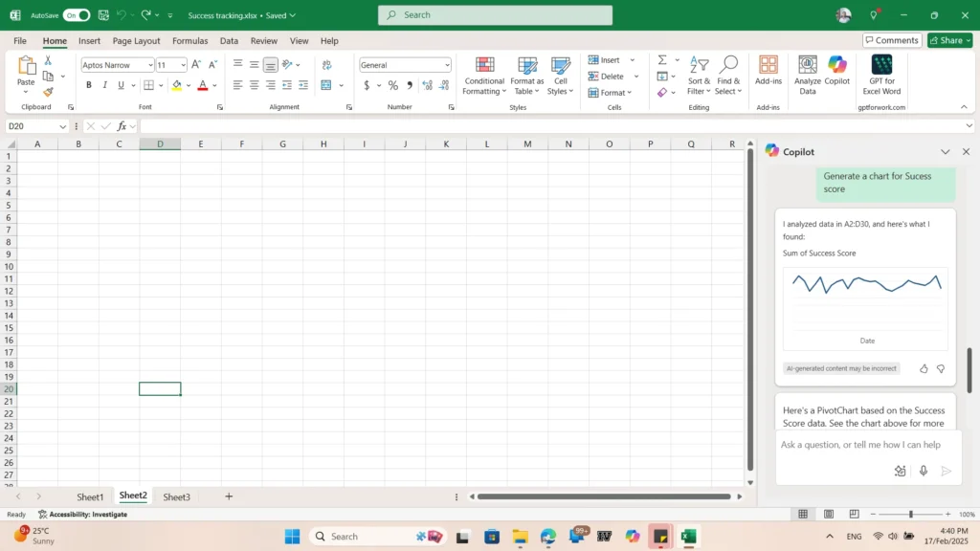The height and width of the screenshot is (551, 980).
Task: Collapse the ribbon with the up chevron
Action: 964,107
